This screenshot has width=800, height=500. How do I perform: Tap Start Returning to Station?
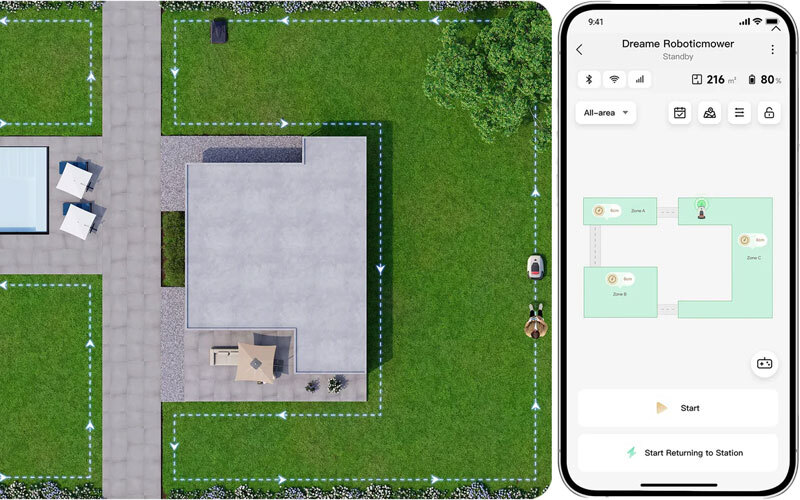pos(677,453)
